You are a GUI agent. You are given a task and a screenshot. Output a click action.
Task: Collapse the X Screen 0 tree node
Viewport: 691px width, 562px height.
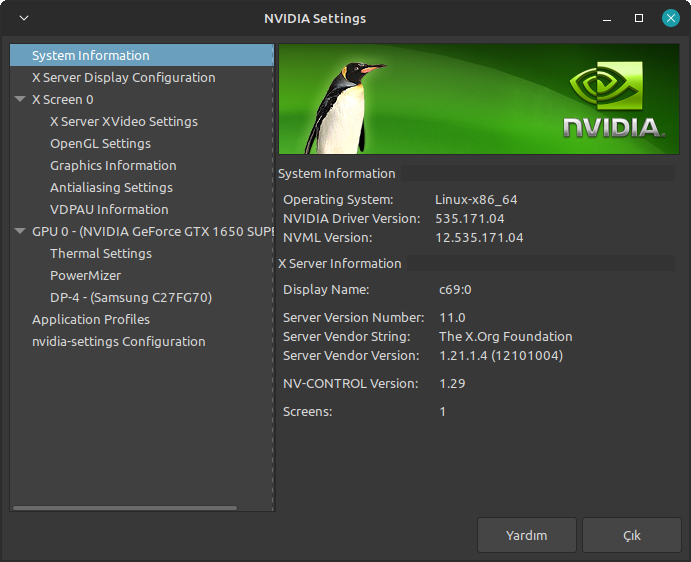pyautogui.click(x=20, y=99)
